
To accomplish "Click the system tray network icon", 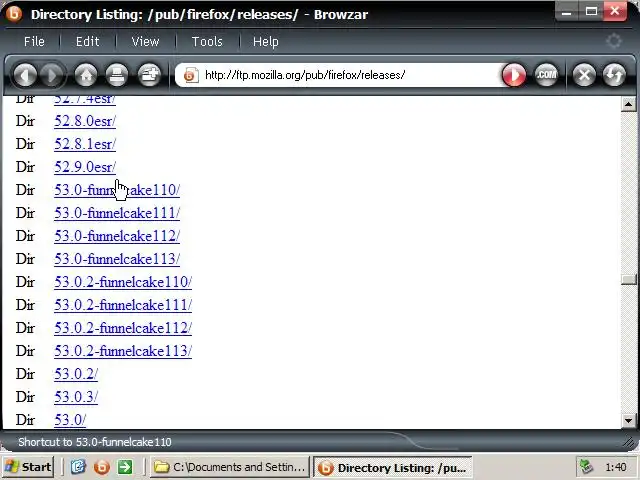I will (x=587, y=467).
